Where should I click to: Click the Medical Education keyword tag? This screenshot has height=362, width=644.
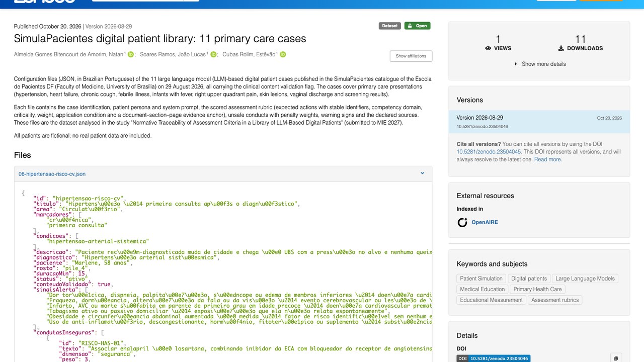[x=482, y=289]
